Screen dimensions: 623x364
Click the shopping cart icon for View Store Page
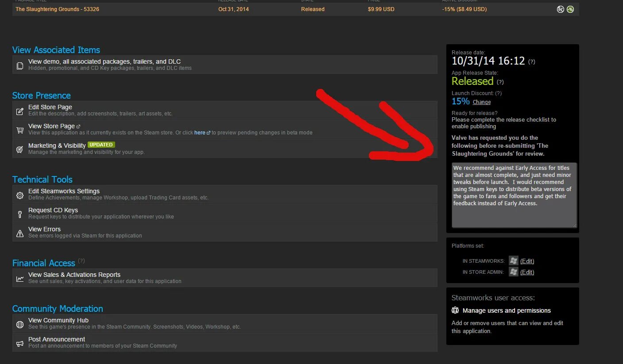(x=20, y=130)
